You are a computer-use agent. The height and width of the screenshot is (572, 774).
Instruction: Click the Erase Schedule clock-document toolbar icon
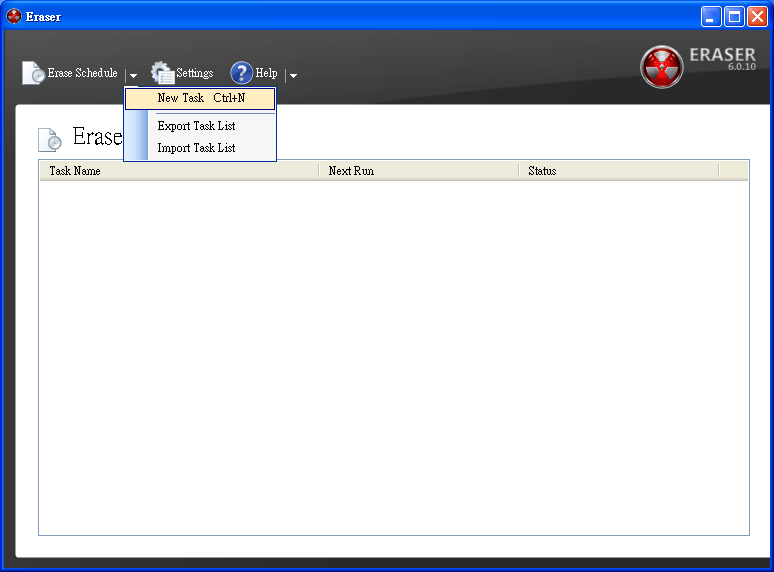(33, 73)
